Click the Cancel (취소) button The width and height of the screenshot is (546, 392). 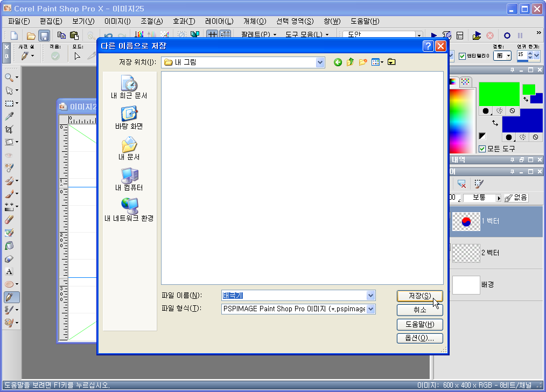click(419, 310)
